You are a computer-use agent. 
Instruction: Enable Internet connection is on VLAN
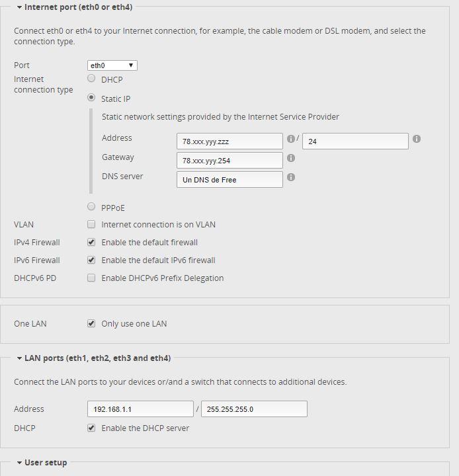click(x=91, y=225)
